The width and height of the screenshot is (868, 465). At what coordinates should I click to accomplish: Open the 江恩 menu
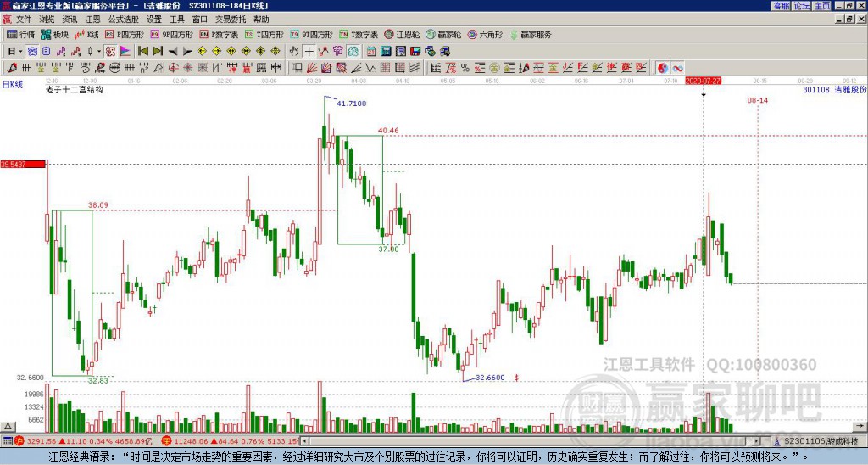[x=93, y=20]
